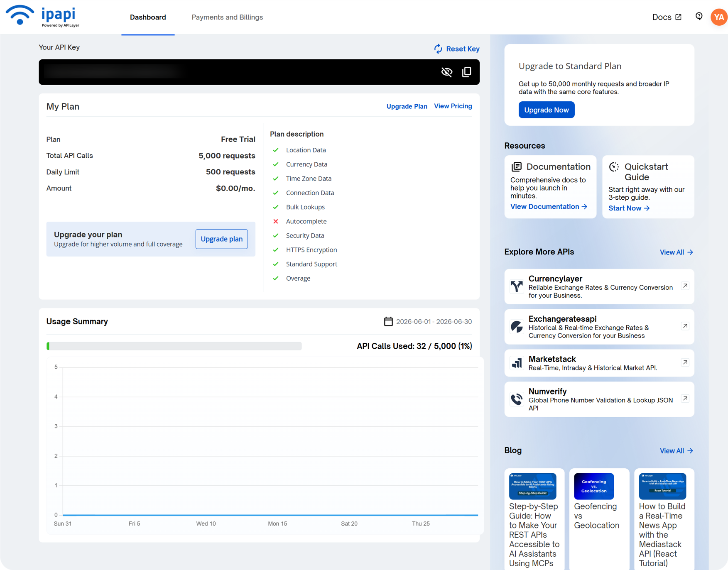This screenshot has width=728, height=570.
Task: Open Numverify external link arrow
Action: pyautogui.click(x=685, y=399)
